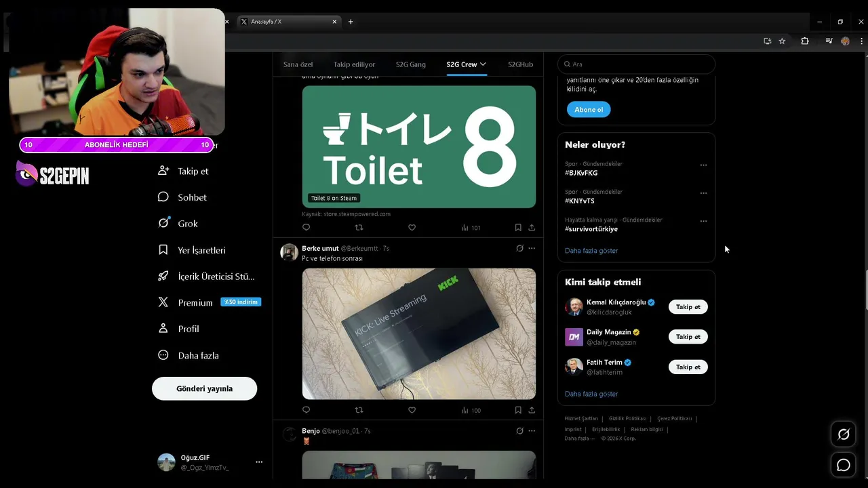Image resolution: width=868 pixels, height=488 pixels.
Task: Reply to Berke umut's post
Action: pyautogui.click(x=306, y=410)
